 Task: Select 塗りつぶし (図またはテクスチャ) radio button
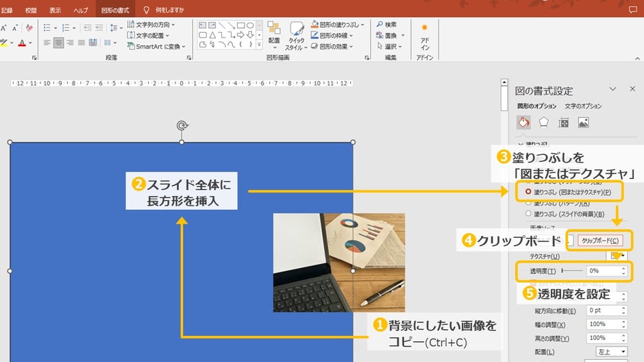pos(528,192)
